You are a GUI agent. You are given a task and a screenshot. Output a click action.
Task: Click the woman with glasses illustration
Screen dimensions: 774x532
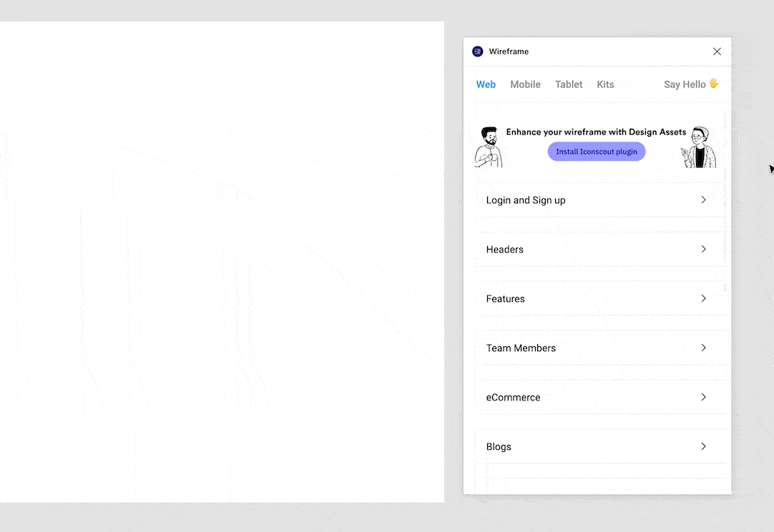[x=698, y=147]
